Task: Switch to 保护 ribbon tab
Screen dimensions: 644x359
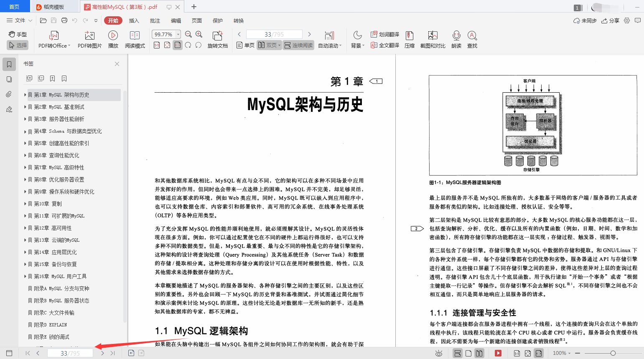Action: (218, 20)
